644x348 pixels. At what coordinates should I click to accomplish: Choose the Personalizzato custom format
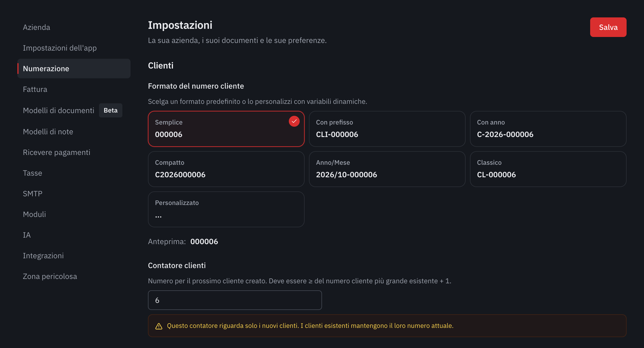click(226, 209)
